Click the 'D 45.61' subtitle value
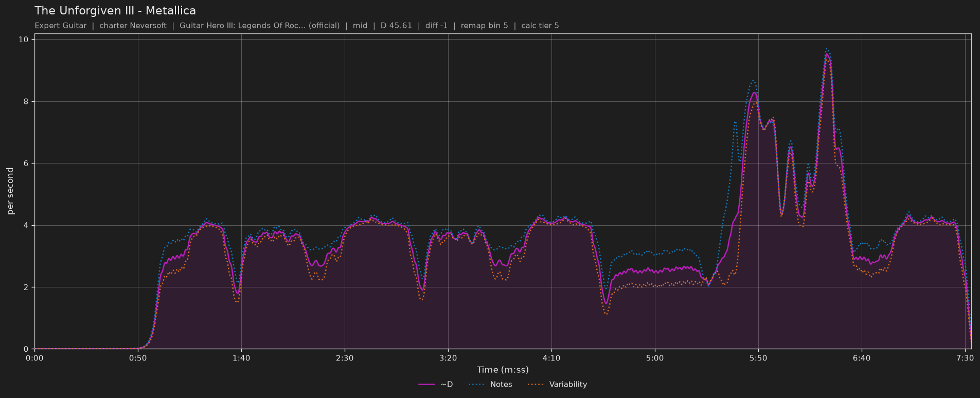980x398 pixels. (396, 26)
